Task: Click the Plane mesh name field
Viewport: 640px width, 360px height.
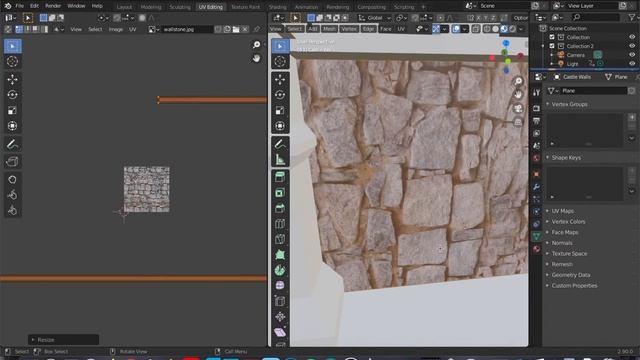Action: click(594, 91)
